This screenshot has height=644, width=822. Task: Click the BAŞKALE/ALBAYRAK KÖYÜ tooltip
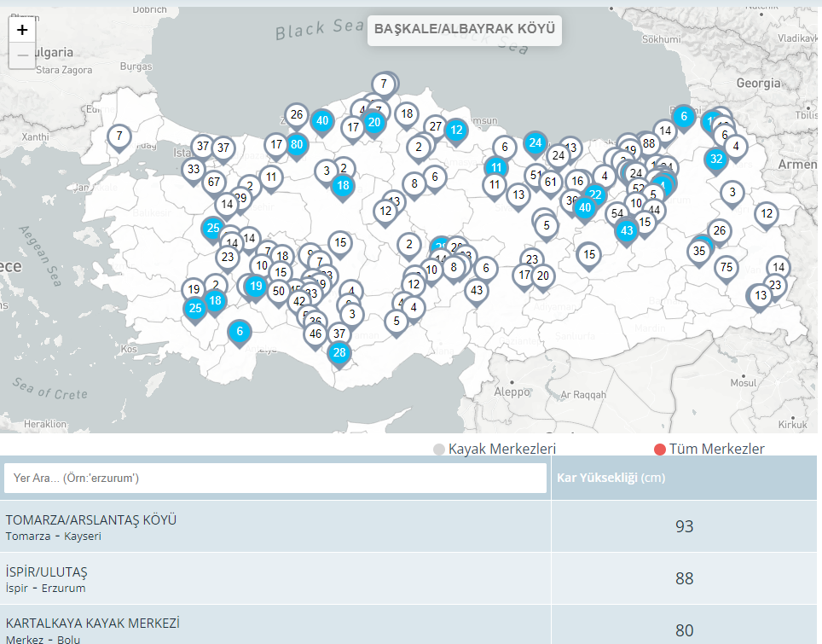pos(465,29)
